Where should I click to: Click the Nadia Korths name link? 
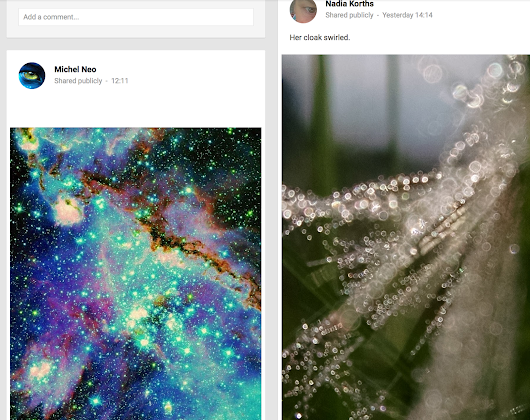[x=350, y=4]
